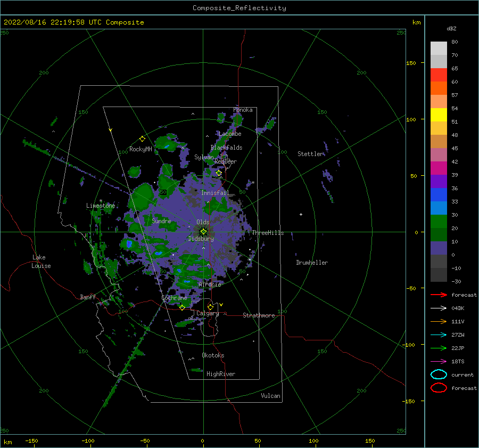Click the RedDeer city label
The image size is (479, 448).
[226, 161]
